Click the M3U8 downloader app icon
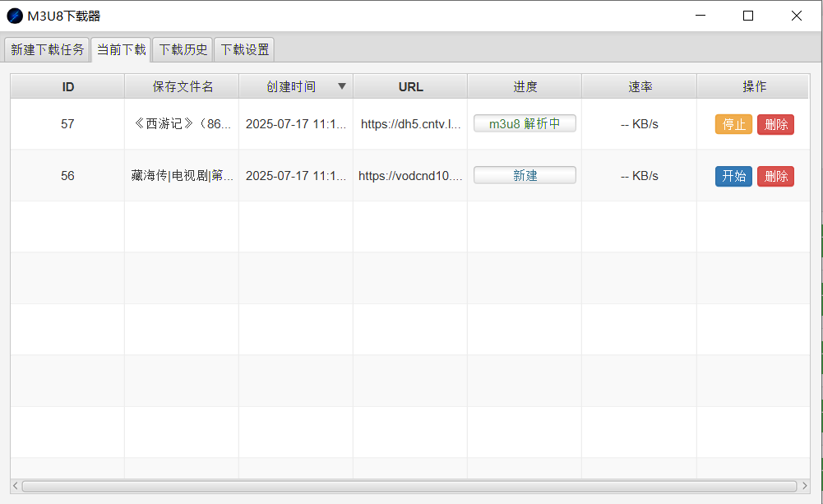Screen dimensions: 823x504 15,16
